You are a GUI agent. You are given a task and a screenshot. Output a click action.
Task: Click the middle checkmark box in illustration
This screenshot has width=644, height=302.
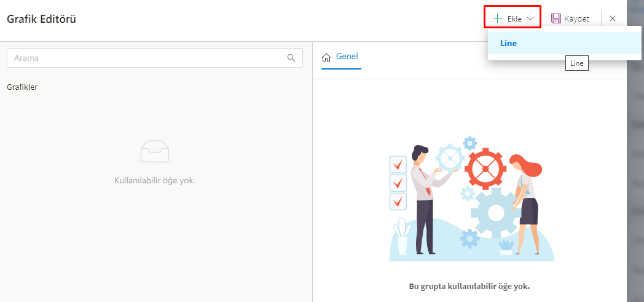[x=398, y=183]
